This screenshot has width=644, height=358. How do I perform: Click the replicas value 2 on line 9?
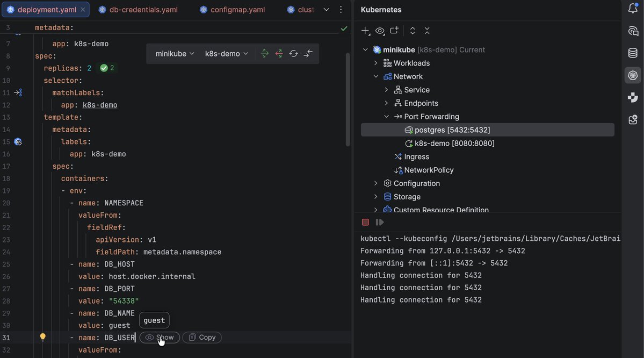[89, 68]
